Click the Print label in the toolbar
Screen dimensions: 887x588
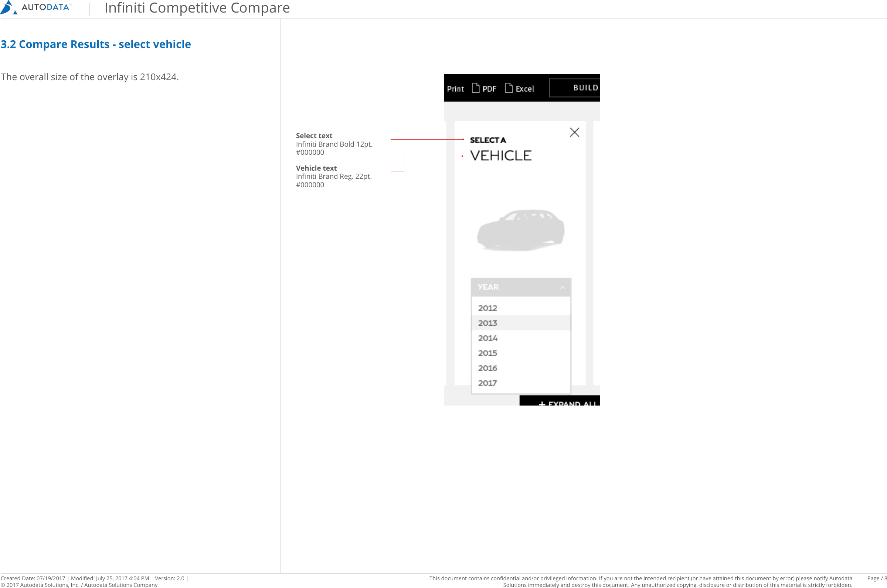[455, 89]
